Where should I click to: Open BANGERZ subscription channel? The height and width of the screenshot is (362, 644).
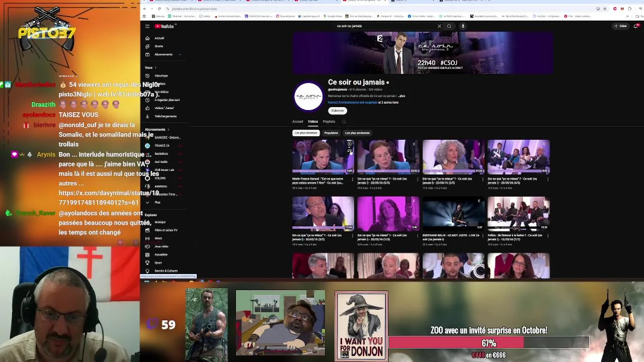pyautogui.click(x=164, y=138)
